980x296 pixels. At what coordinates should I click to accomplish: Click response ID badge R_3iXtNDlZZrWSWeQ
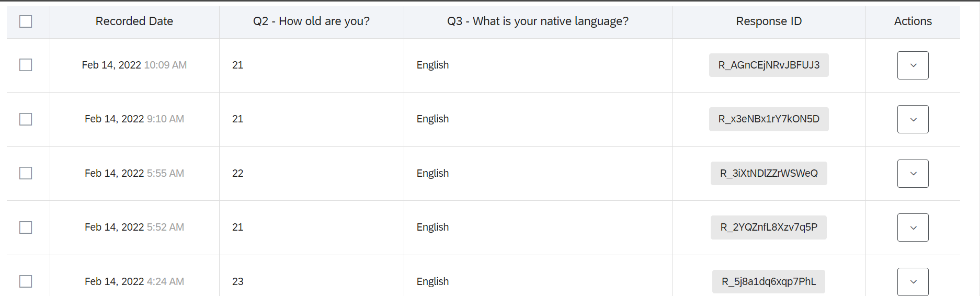click(x=769, y=174)
